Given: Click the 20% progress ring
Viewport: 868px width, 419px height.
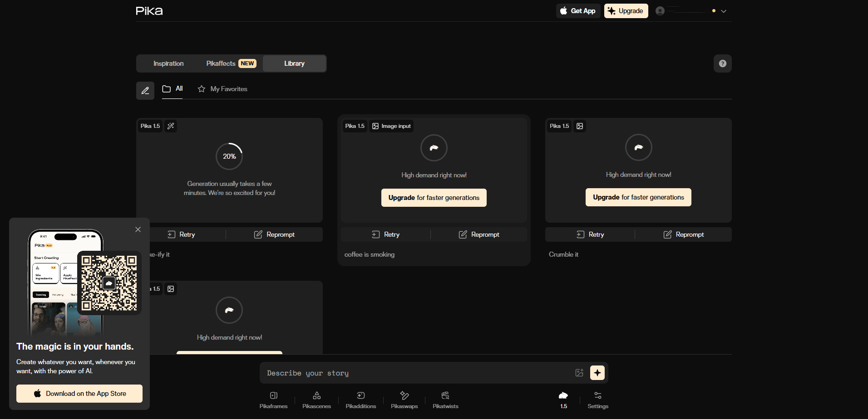Looking at the screenshot, I should click(x=229, y=156).
